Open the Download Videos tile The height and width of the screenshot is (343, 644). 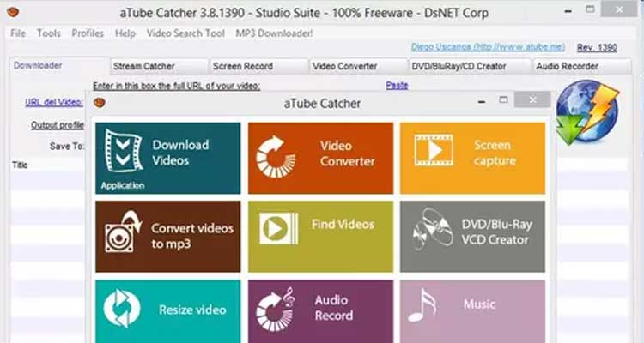pyautogui.click(x=168, y=158)
